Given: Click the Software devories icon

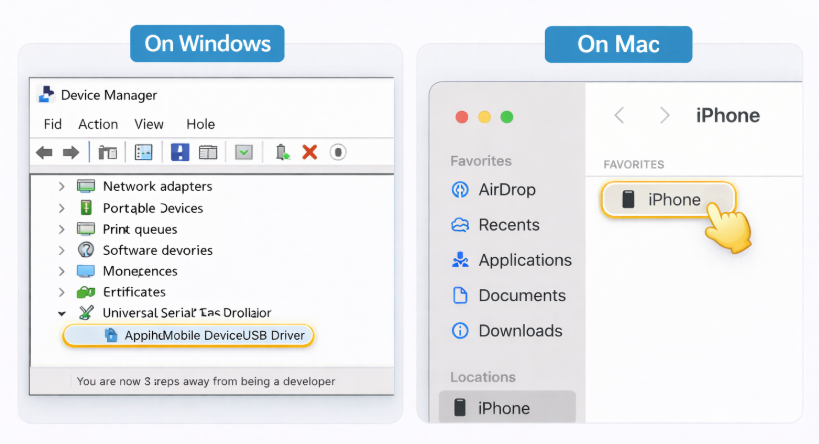Looking at the screenshot, I should tap(86, 250).
